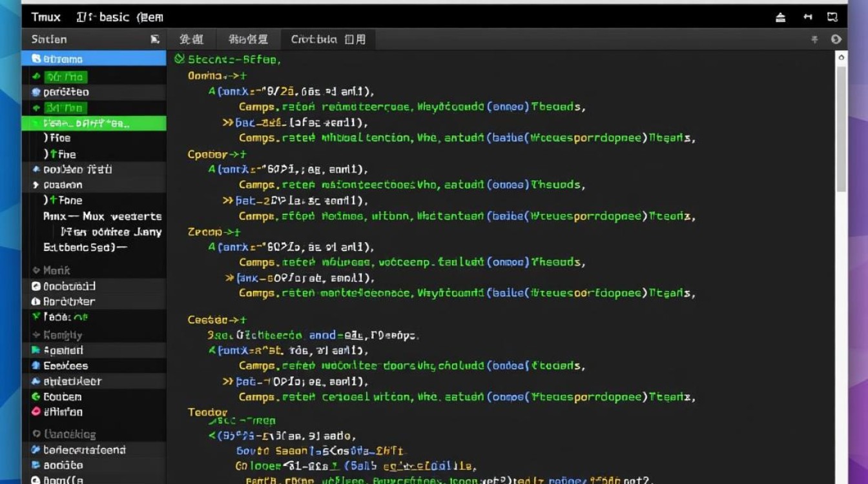Collapse the 'Mork' sidebar section
This screenshot has width=868, height=484.
[x=36, y=270]
